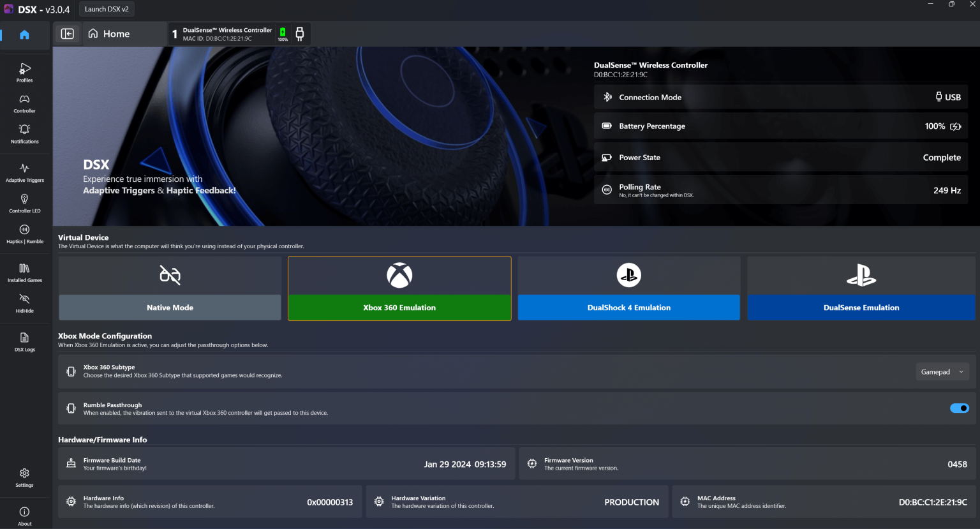The image size is (980, 529).
Task: Switch to Native Mode virtual device
Action: pyautogui.click(x=169, y=288)
